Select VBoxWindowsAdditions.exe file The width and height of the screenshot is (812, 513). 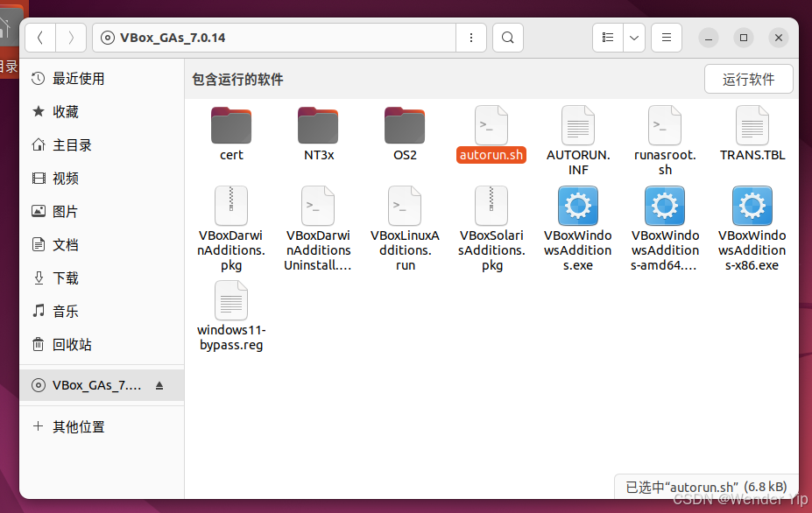tap(578, 228)
